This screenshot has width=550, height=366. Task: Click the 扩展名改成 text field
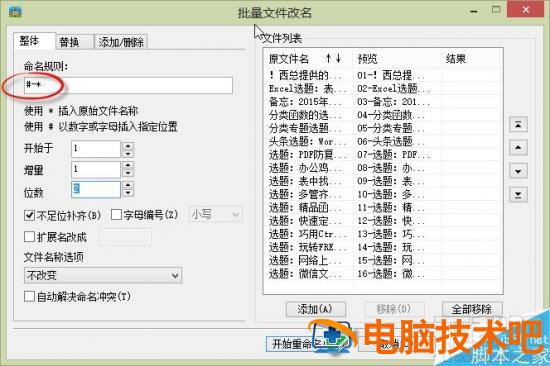[x=126, y=237]
